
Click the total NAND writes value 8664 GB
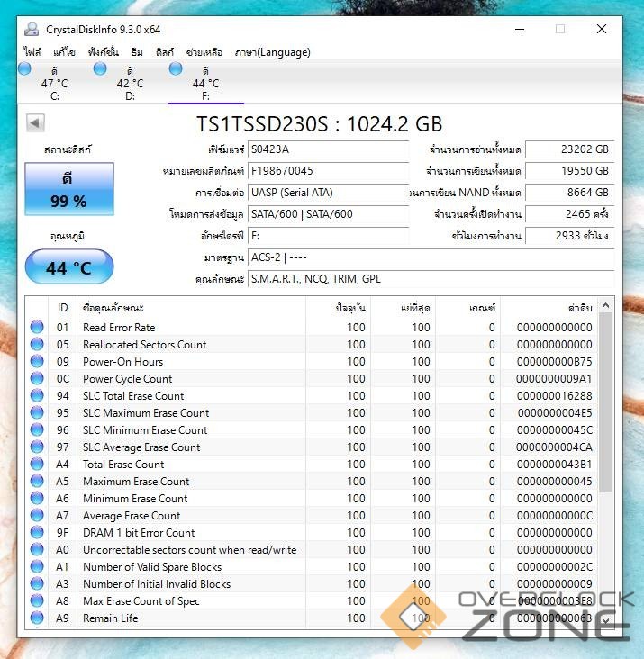point(569,193)
